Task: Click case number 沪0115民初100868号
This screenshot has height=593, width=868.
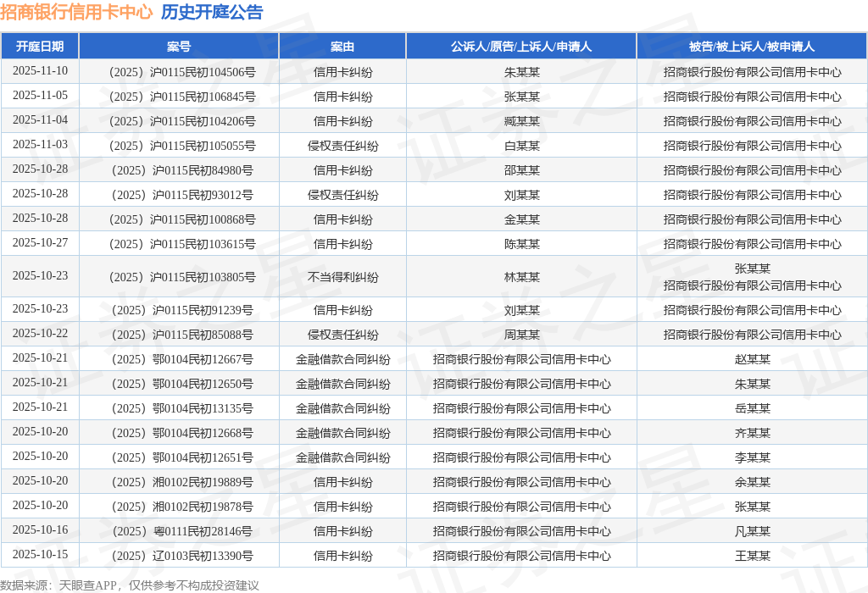Action: click(182, 219)
